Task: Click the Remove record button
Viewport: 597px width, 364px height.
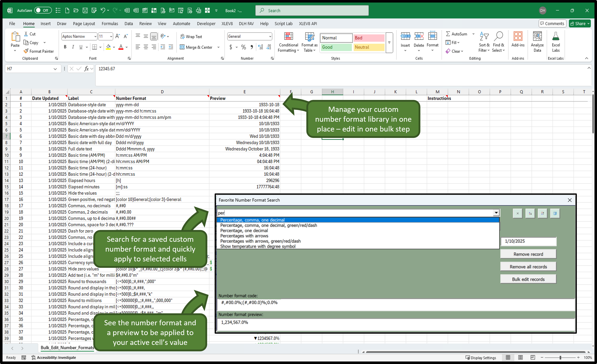Action: [x=528, y=254]
